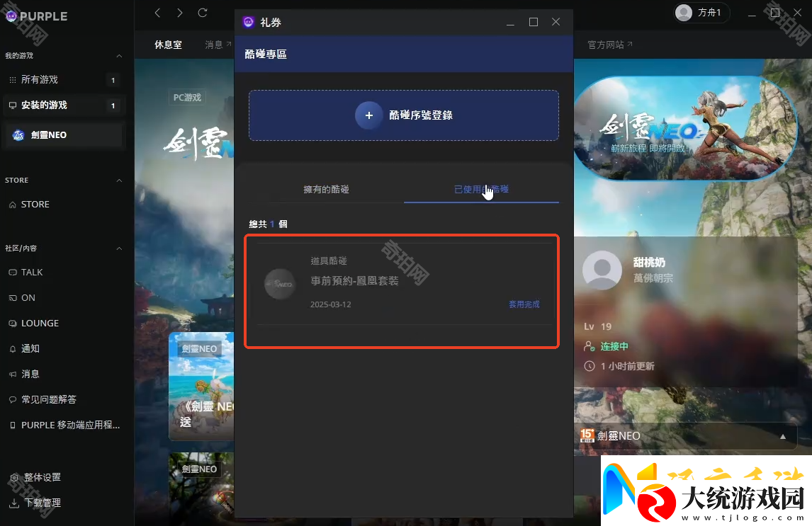Viewport: 812px width, 526px height.
Task: Click the 連接中 connection status
Action: coord(614,346)
